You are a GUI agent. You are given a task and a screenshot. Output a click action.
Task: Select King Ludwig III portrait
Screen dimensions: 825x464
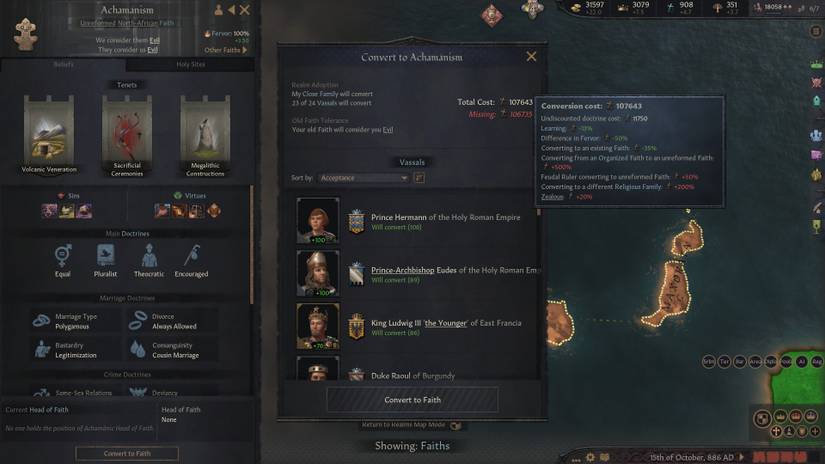point(318,326)
